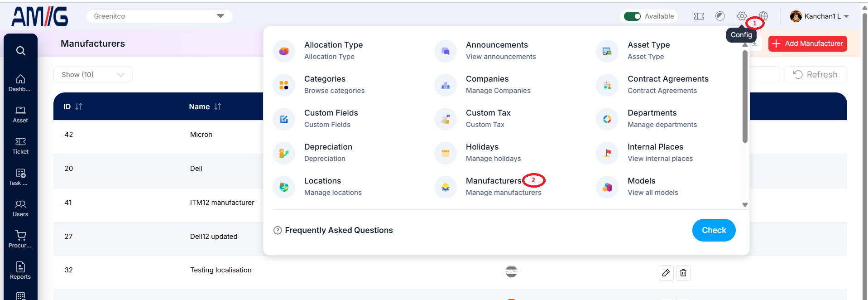Open Holidays menu entry

[x=493, y=152]
